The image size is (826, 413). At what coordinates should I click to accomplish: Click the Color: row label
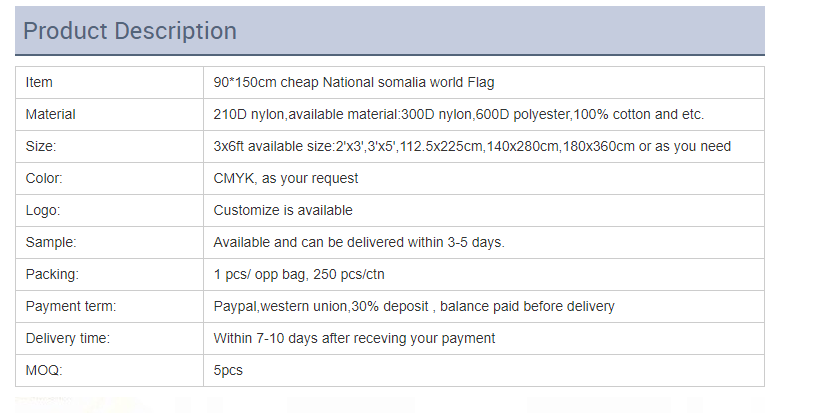click(44, 178)
